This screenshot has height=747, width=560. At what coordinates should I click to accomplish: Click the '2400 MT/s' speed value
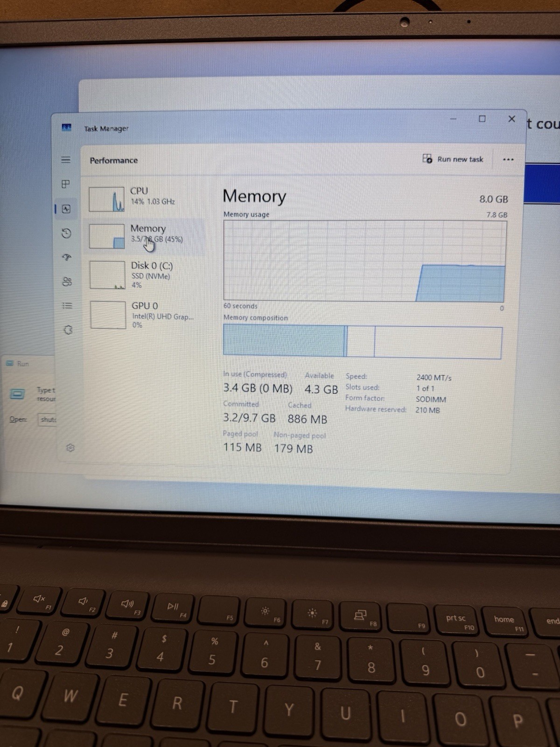pyautogui.click(x=434, y=378)
